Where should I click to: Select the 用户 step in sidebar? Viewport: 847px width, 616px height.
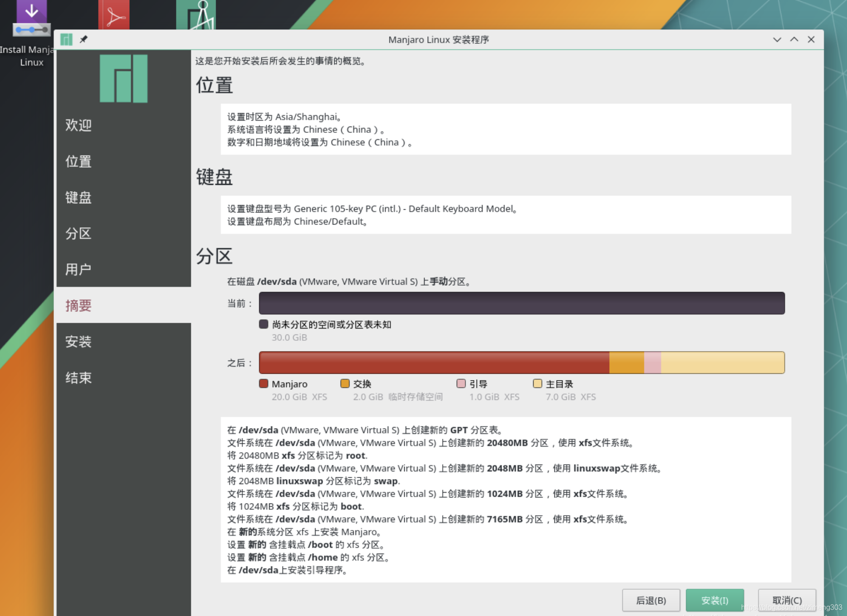click(123, 269)
